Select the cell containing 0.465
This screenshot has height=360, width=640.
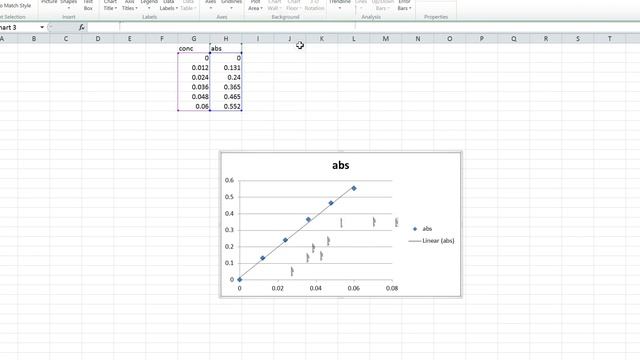[226, 97]
